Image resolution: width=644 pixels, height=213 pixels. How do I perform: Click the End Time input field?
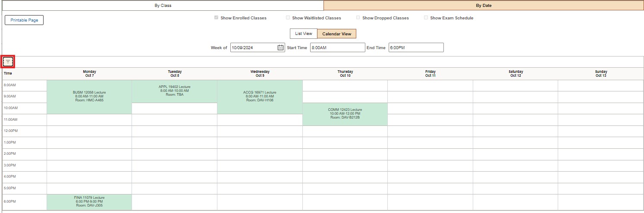[x=416, y=48]
